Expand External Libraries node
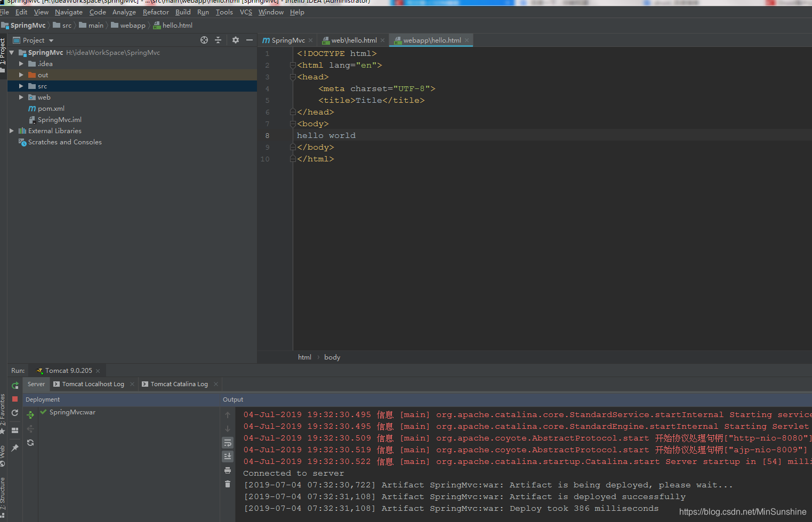The image size is (812, 522). 11,131
